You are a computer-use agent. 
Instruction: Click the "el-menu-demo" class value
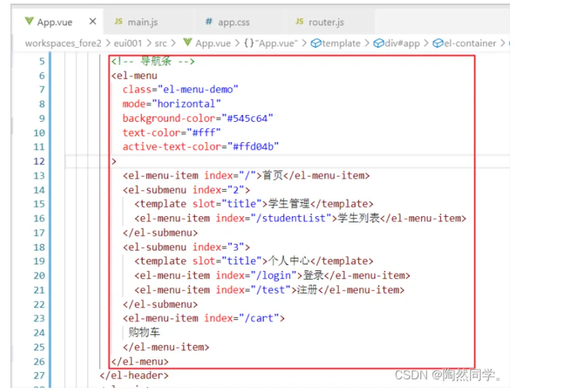point(198,89)
